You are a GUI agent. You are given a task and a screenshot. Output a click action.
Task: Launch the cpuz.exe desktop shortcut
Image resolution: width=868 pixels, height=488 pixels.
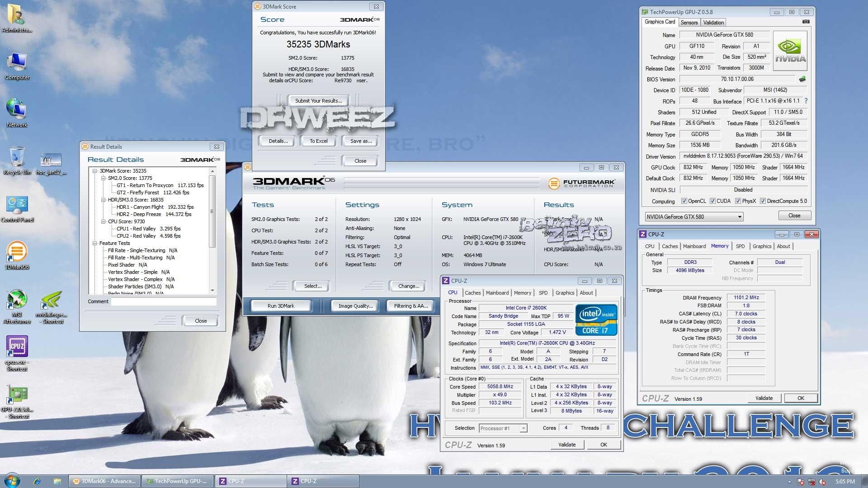pos(17,353)
